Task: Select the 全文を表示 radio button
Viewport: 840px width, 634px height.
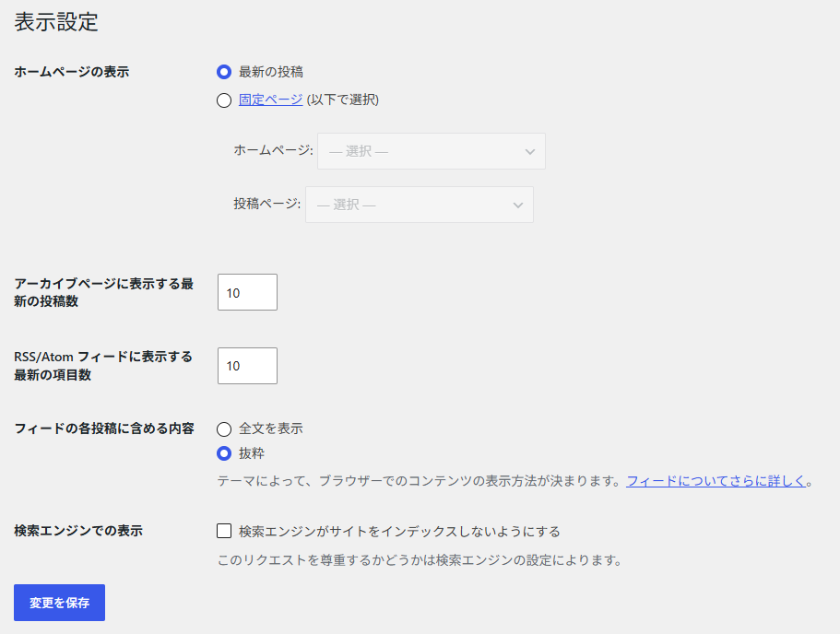Action: pos(224,429)
